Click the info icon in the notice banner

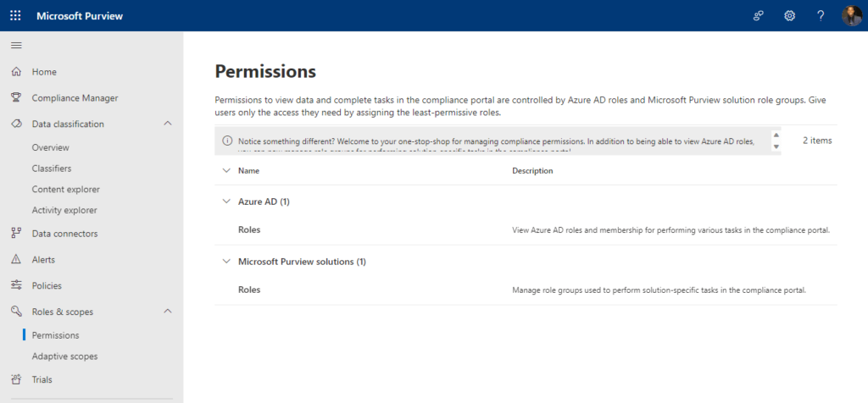tap(227, 141)
